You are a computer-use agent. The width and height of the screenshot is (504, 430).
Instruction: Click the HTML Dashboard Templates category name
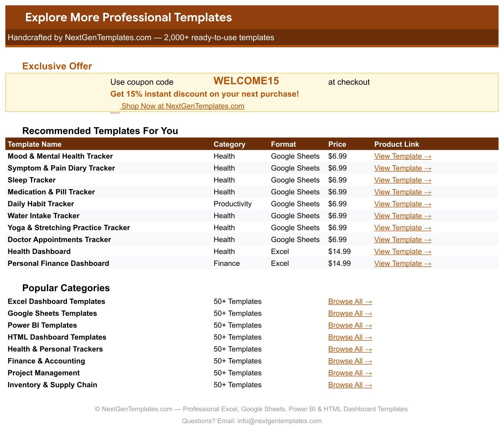click(x=57, y=337)
